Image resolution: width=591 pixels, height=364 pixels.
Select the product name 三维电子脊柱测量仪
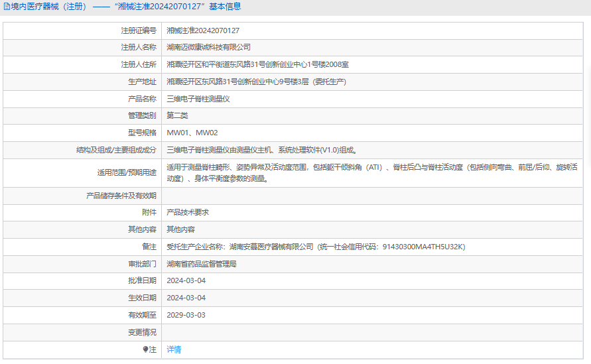click(198, 99)
